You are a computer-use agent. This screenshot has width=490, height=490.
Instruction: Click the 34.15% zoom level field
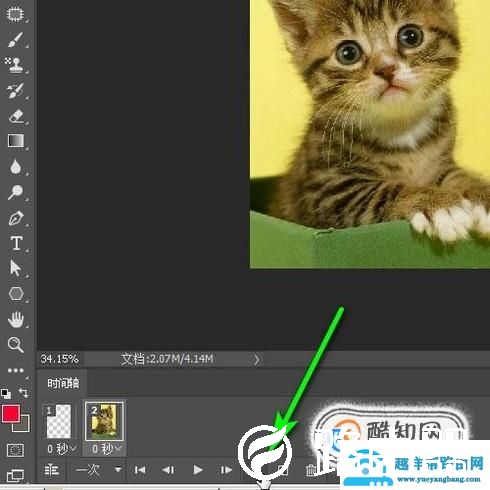coord(60,359)
